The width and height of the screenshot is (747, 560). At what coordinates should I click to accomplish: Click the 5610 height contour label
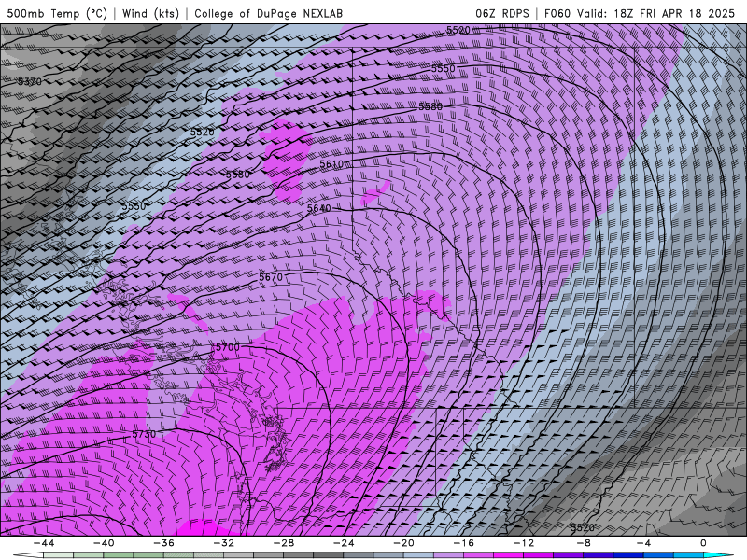pyautogui.click(x=331, y=164)
